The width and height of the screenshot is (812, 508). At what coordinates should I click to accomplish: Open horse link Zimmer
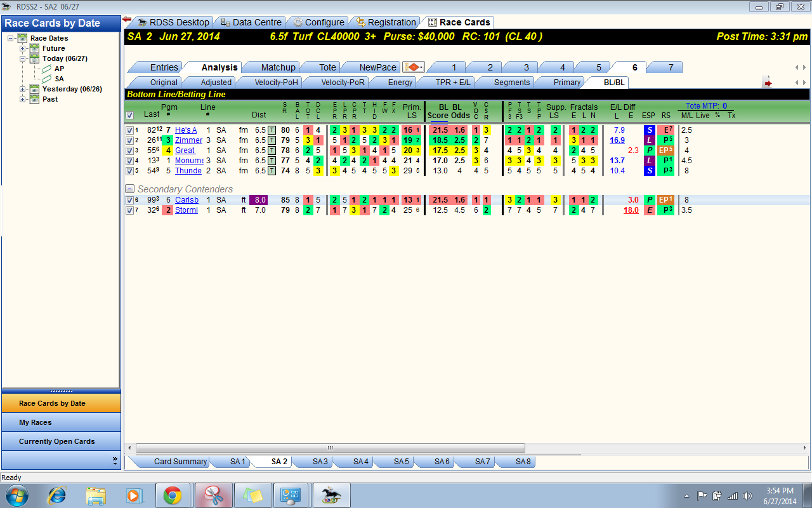click(x=188, y=140)
